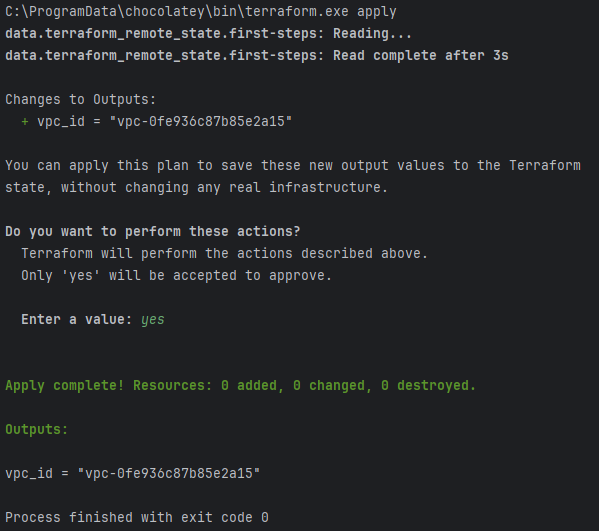Click 'Terraform will perform the actions' line
Image resolution: width=599 pixels, height=531 pixels.
224,254
